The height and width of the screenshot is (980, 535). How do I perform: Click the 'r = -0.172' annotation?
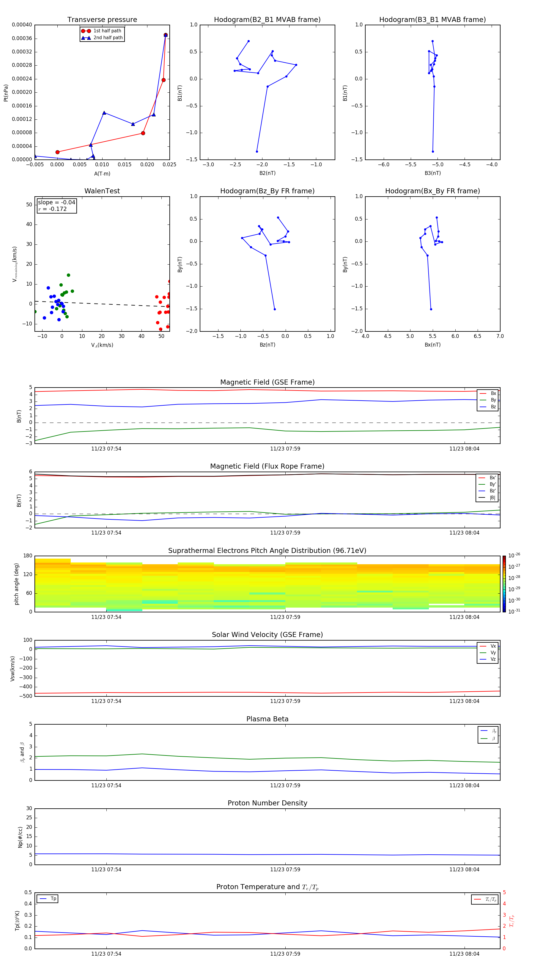pyautogui.click(x=53, y=209)
